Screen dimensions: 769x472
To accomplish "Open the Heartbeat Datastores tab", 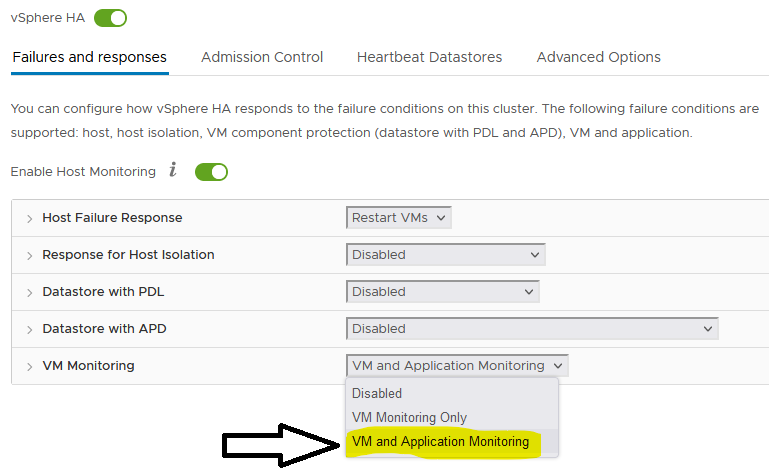I will (429, 57).
